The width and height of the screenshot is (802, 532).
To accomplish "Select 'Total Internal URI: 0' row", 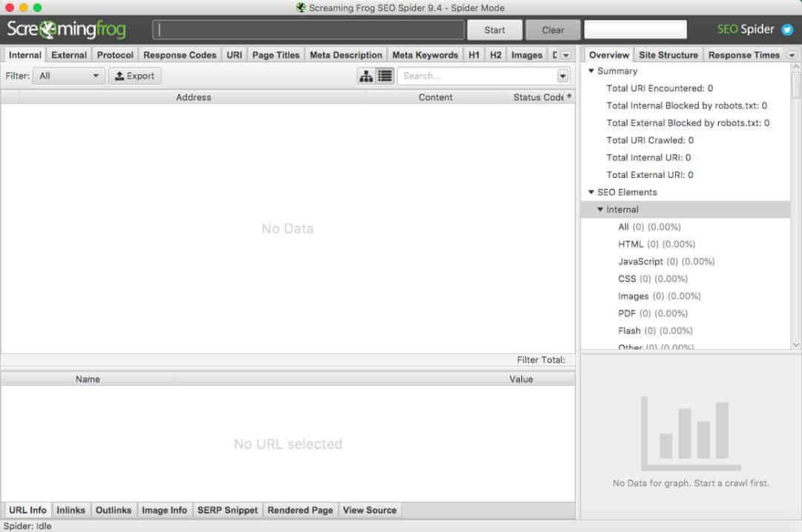I will tap(685, 158).
